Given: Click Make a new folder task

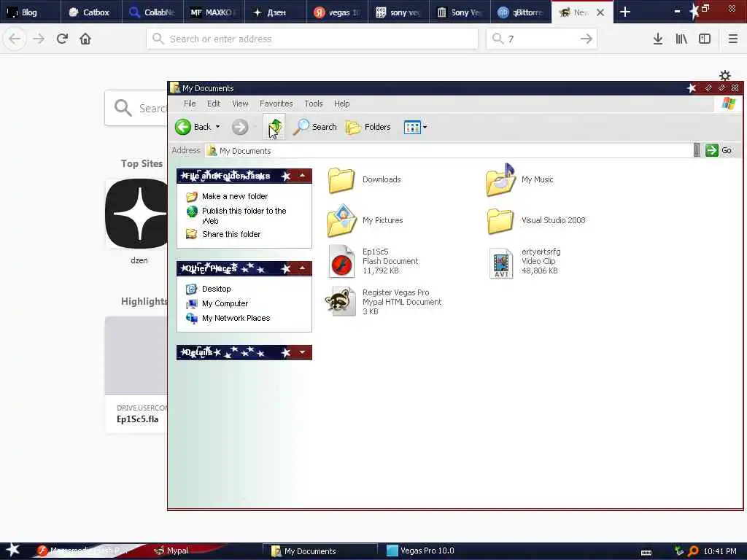Looking at the screenshot, I should click(x=234, y=196).
